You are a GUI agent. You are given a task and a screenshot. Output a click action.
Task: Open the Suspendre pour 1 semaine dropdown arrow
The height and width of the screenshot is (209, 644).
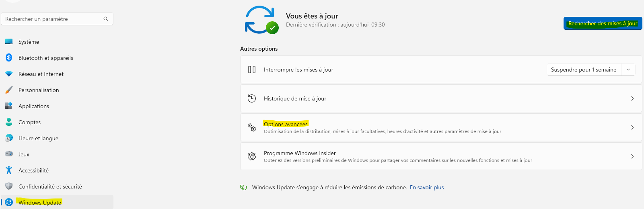[x=628, y=70]
